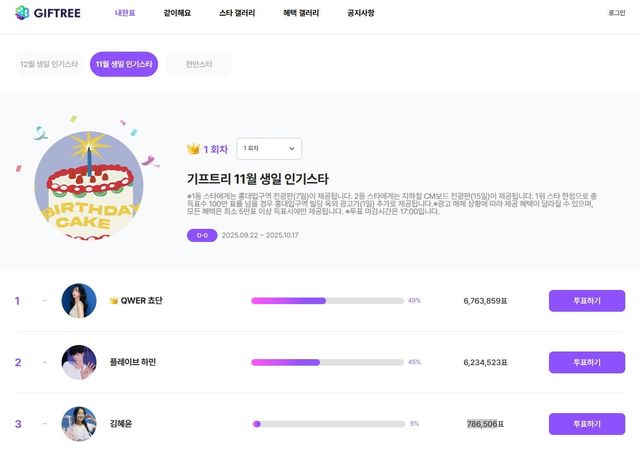Vote for QWER 쵸단 with 투표하기

[x=586, y=300]
